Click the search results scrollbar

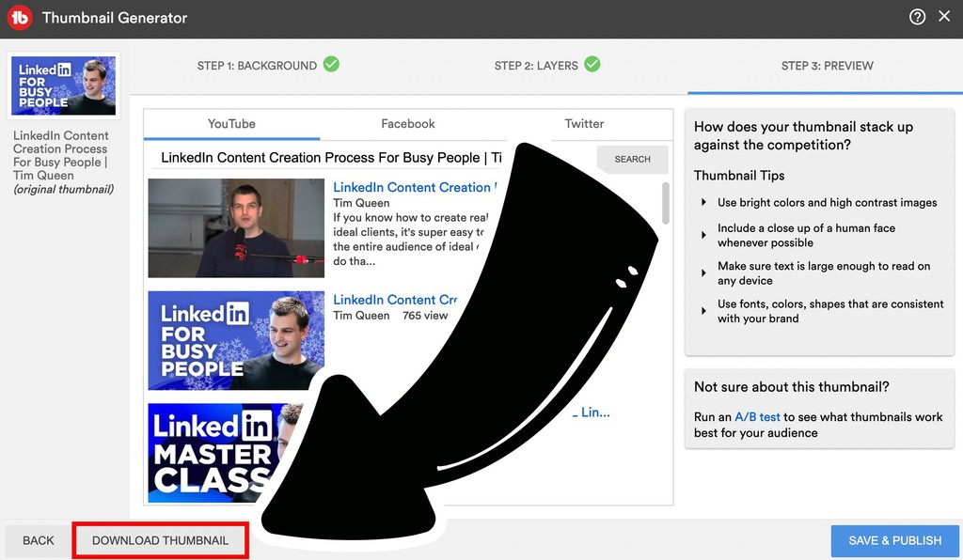(x=666, y=203)
